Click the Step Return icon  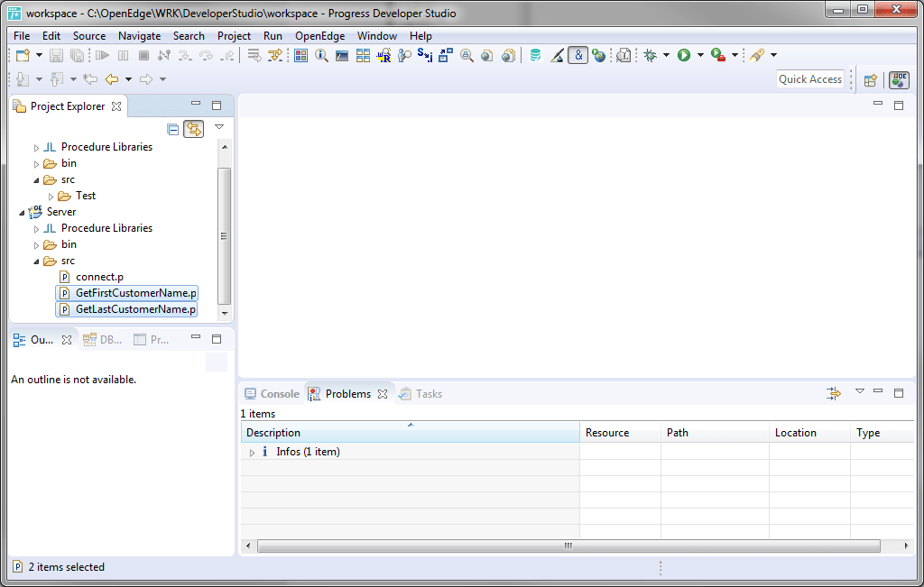pos(226,55)
